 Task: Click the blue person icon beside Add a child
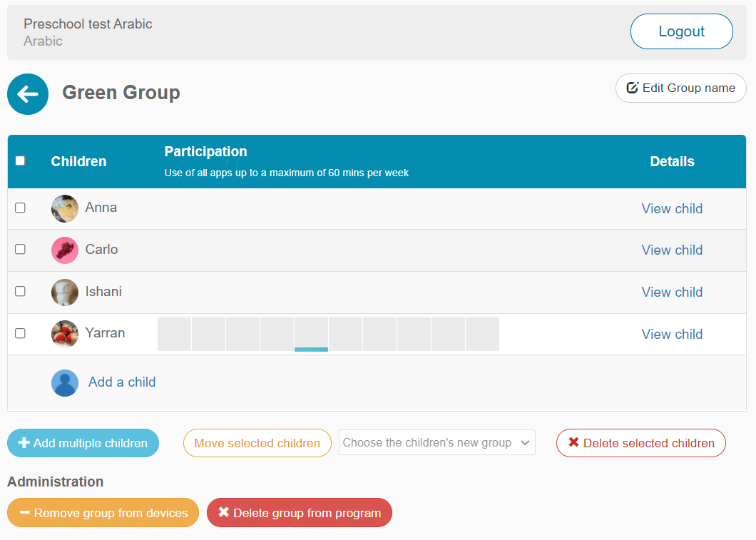point(64,382)
